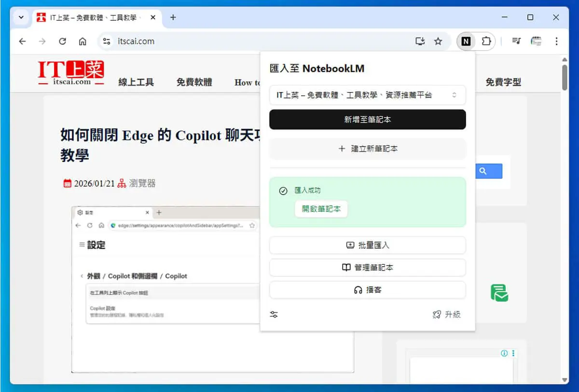Open the Extensions puzzle icon

point(486,41)
